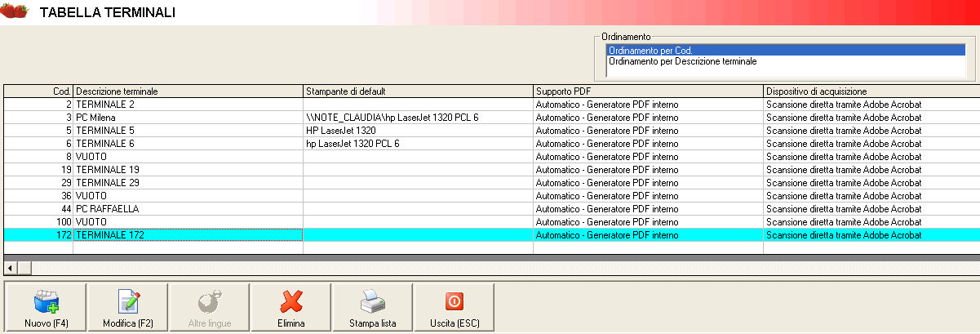Image resolution: width=980 pixels, height=334 pixels.
Task: Select the TERMINALE 19 row
Action: tap(491, 170)
